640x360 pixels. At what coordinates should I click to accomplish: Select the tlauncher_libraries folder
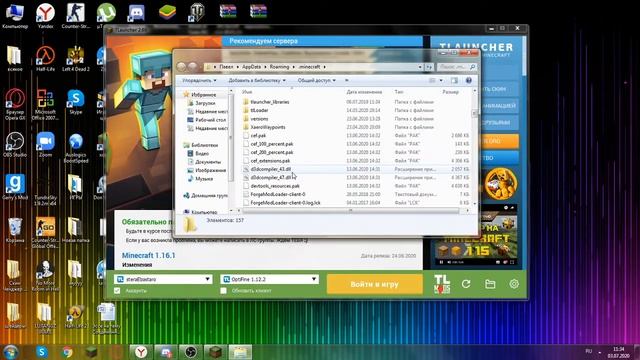click(269, 102)
